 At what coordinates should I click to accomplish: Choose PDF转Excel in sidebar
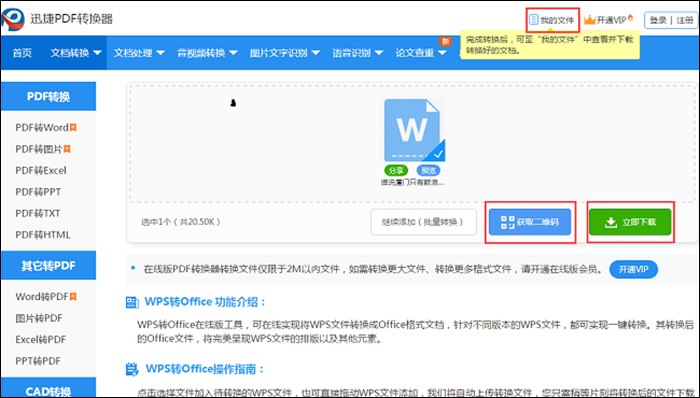[x=41, y=170]
